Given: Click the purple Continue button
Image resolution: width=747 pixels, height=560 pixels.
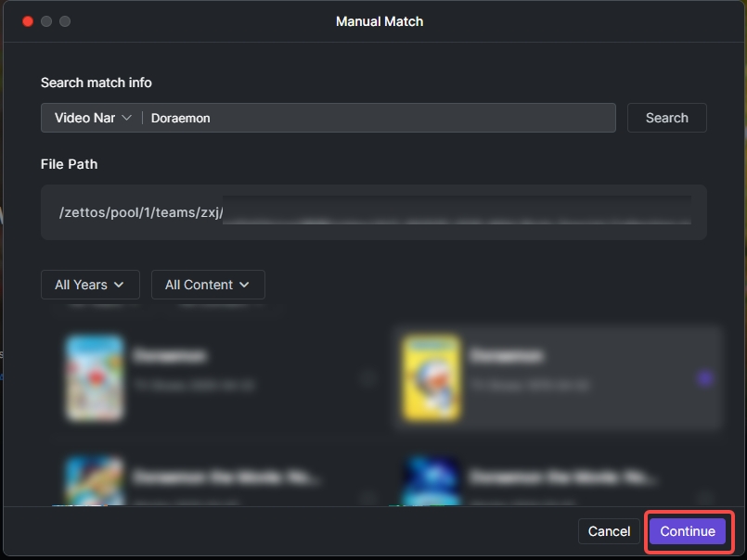Looking at the screenshot, I should point(688,531).
